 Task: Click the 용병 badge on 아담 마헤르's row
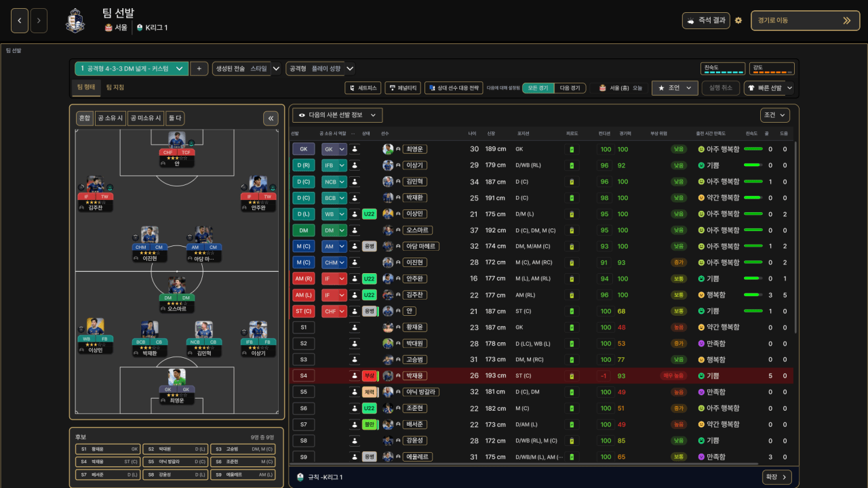click(x=370, y=246)
